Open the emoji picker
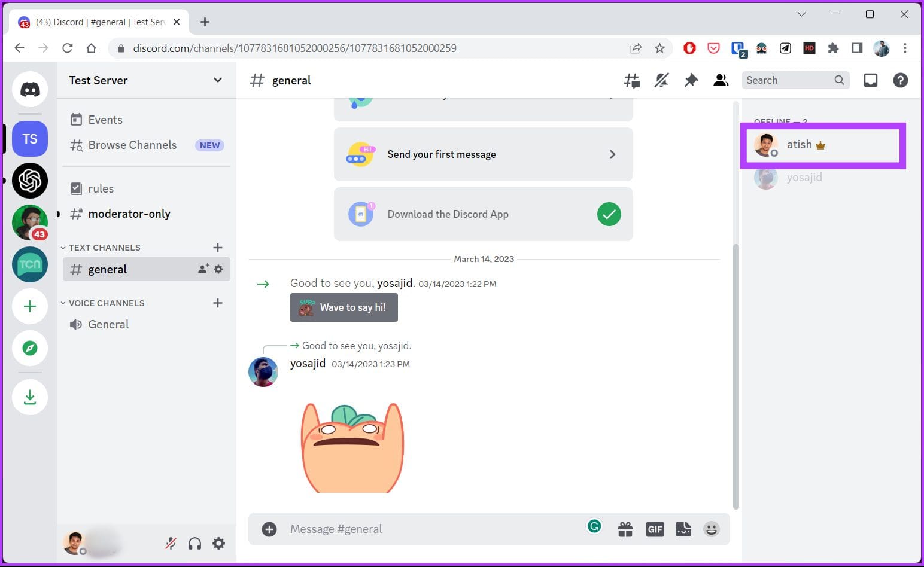Viewport: 924px width, 567px height. click(x=711, y=529)
